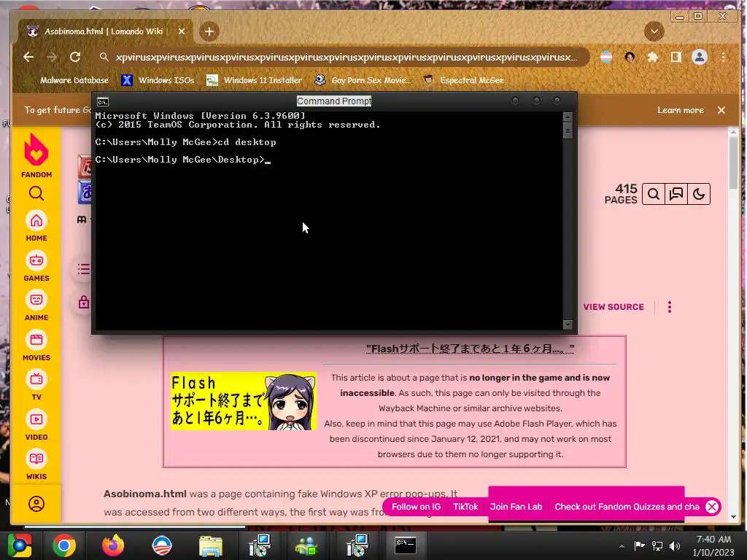Open the extensions puzzle icon
747x560 pixels.
click(653, 57)
